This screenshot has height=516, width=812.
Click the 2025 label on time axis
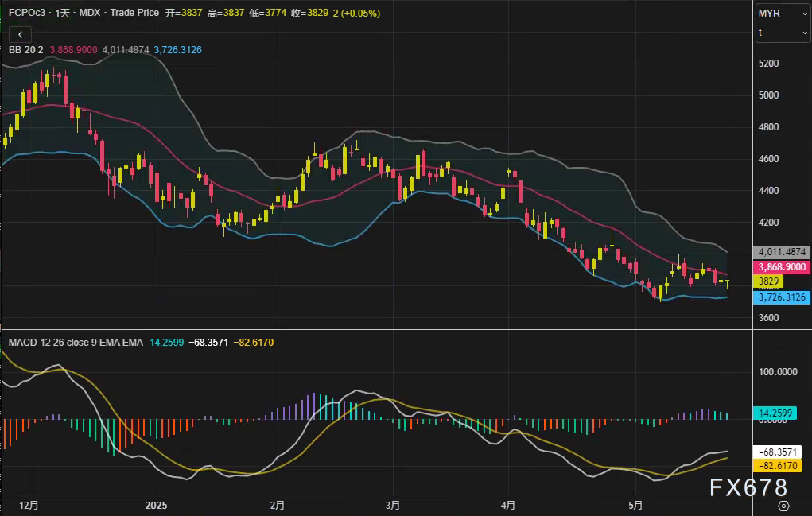(157, 506)
